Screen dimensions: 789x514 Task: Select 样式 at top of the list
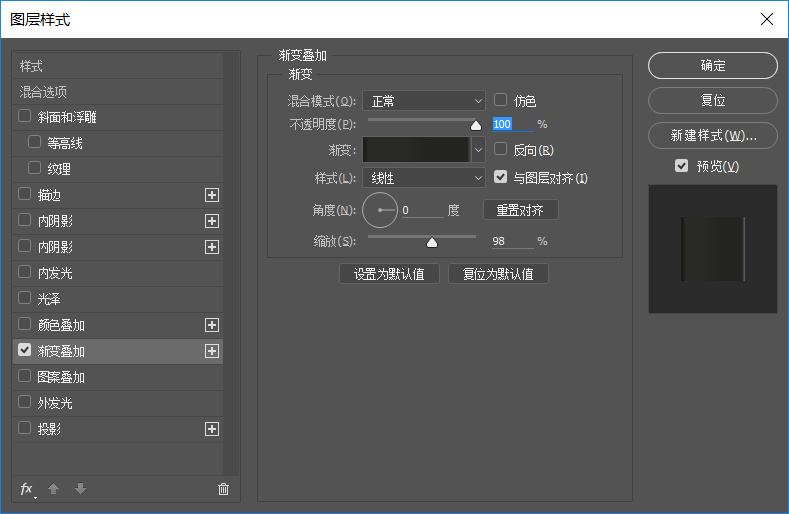coord(32,66)
